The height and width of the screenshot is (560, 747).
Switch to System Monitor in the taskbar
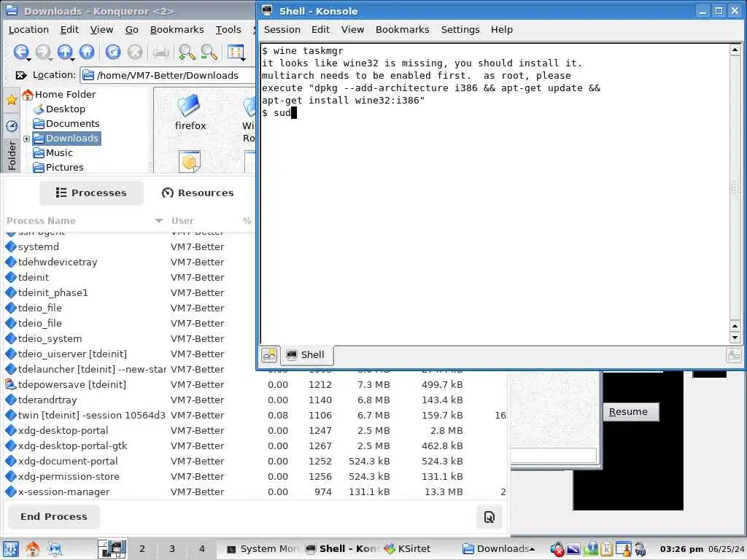[262, 548]
